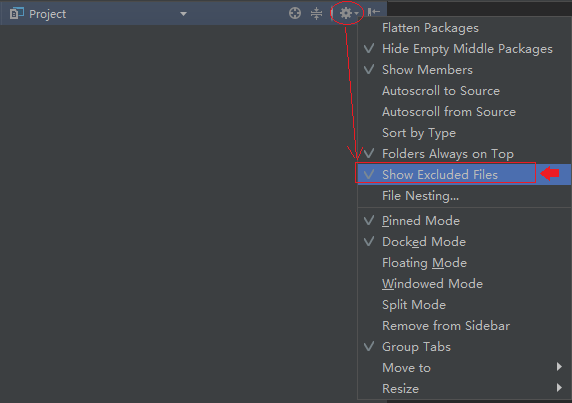
Task: Toggle Hide Empty Middle Packages
Action: (464, 49)
